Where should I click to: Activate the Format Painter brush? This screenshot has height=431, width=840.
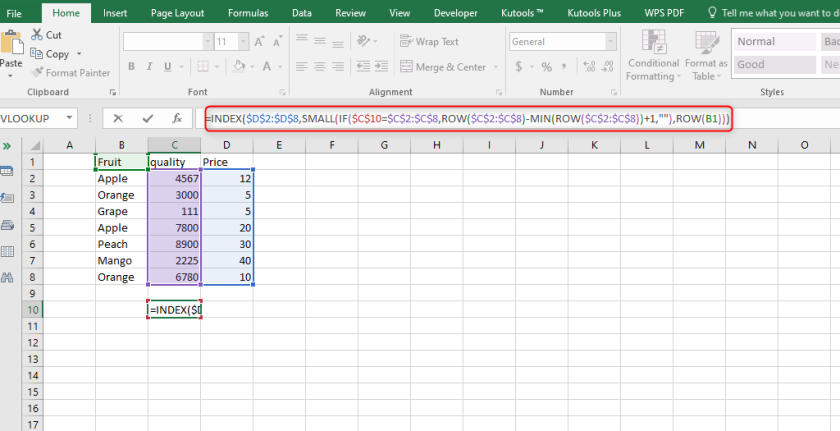[x=37, y=72]
